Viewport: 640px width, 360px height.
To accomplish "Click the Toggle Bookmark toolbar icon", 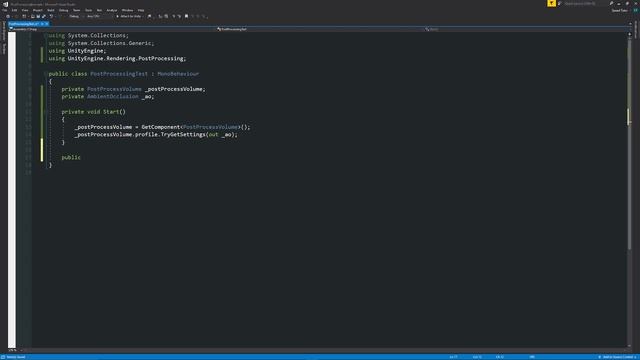I will click(x=187, y=16).
